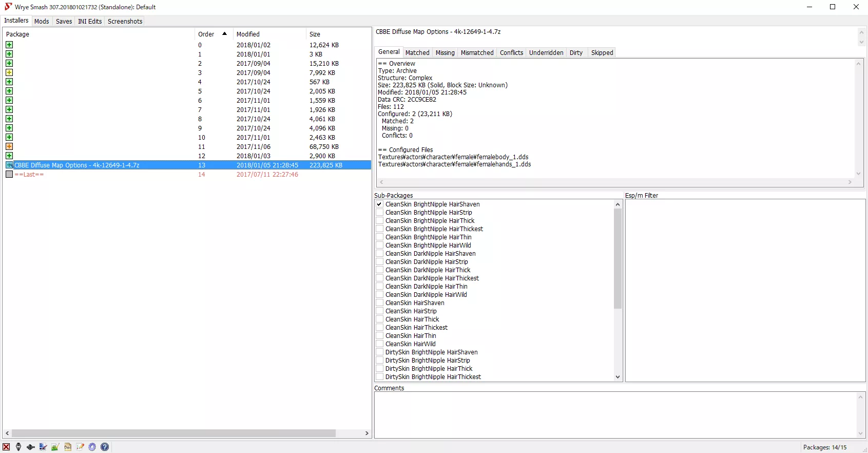Enable CleanSkin DarkNipple HairWild sub-package
868x453 pixels.
380,294
